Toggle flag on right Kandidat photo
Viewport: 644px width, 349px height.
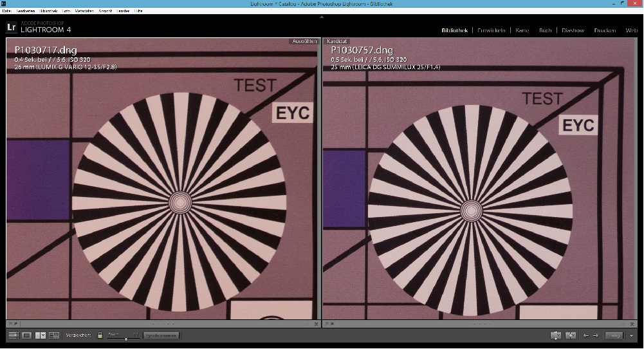[327, 324]
